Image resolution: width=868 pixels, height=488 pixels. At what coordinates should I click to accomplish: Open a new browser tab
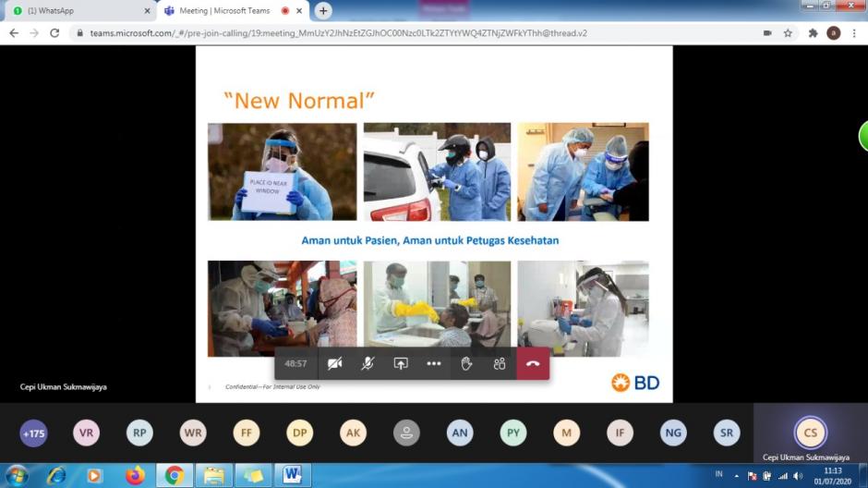tap(322, 11)
